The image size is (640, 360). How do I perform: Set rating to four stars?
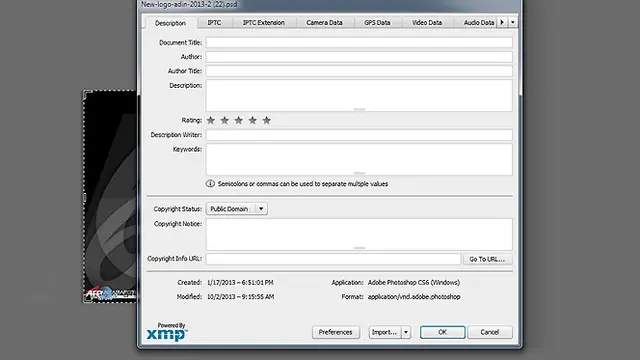tap(253, 120)
